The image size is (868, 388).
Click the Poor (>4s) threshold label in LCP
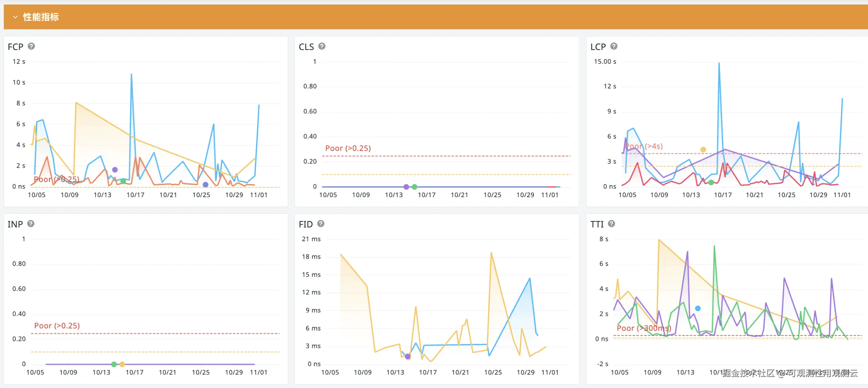(644, 146)
